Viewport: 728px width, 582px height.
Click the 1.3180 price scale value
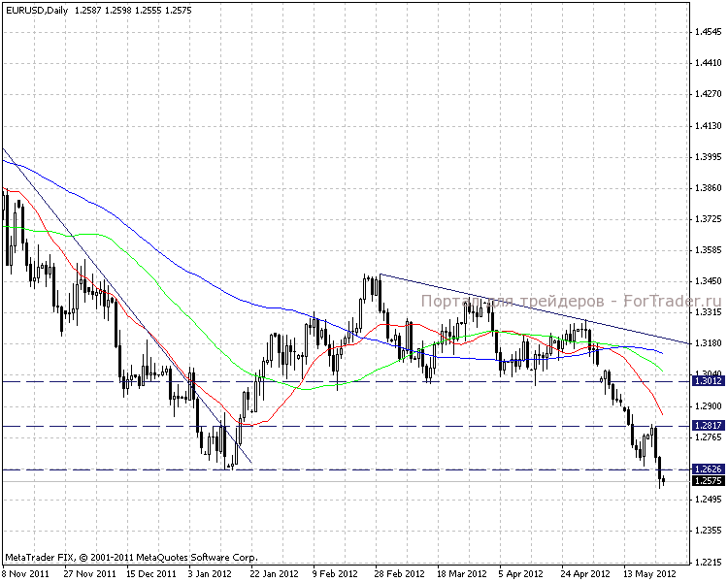pos(709,343)
